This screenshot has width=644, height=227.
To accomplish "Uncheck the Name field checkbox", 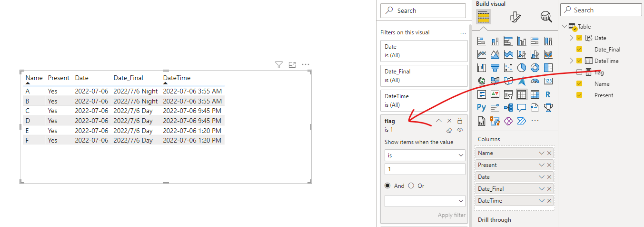I will (579, 84).
